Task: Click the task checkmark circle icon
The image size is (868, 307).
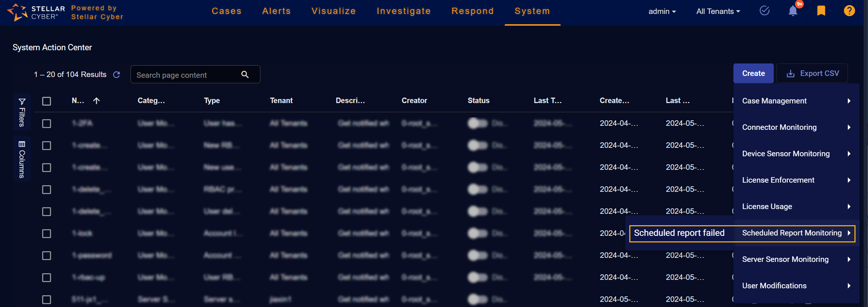Action: point(765,11)
